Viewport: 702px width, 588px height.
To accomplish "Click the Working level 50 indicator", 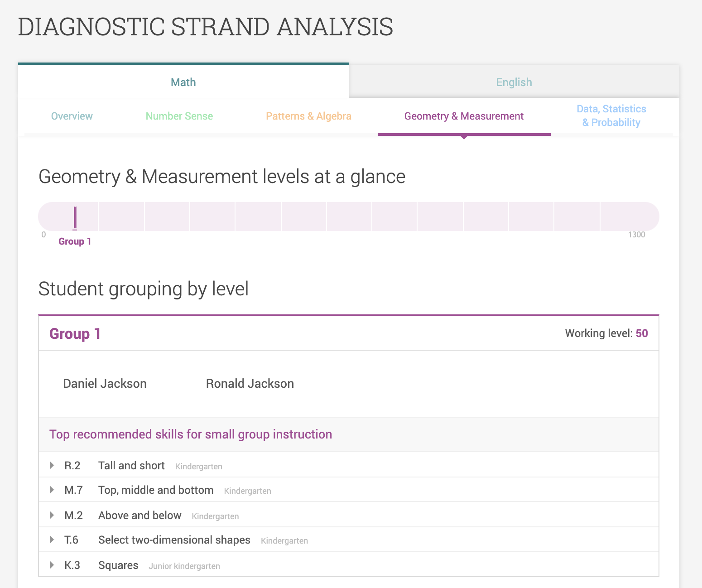I will click(x=606, y=333).
